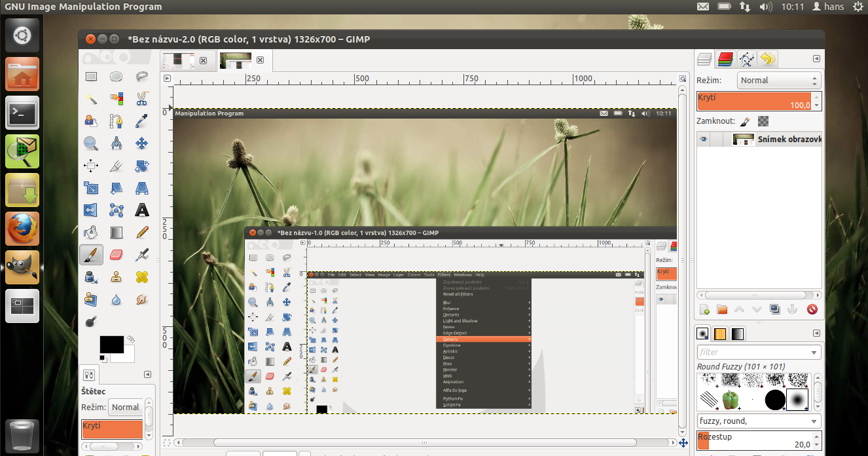Reset colors to default black and white

(103, 358)
